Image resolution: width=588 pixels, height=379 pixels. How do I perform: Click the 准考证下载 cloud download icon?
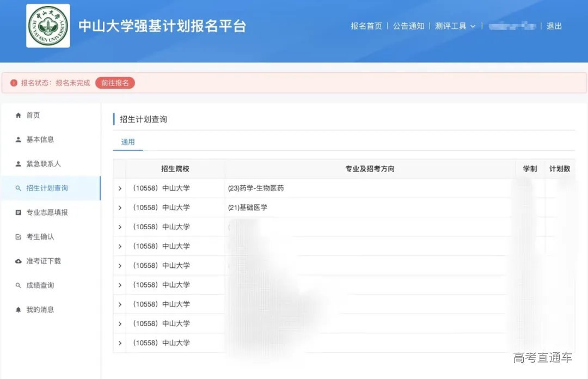pyautogui.click(x=19, y=261)
